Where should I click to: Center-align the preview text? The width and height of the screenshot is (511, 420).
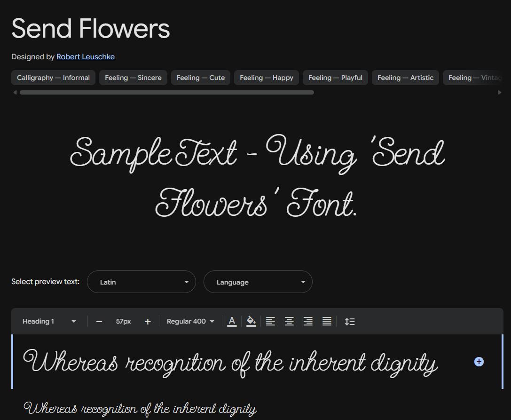[290, 322]
